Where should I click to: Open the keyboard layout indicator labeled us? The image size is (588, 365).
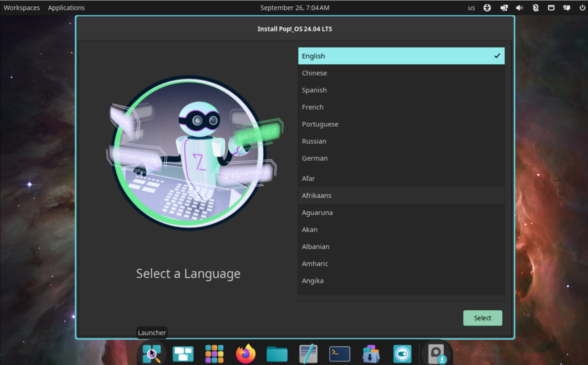pyautogui.click(x=471, y=7)
